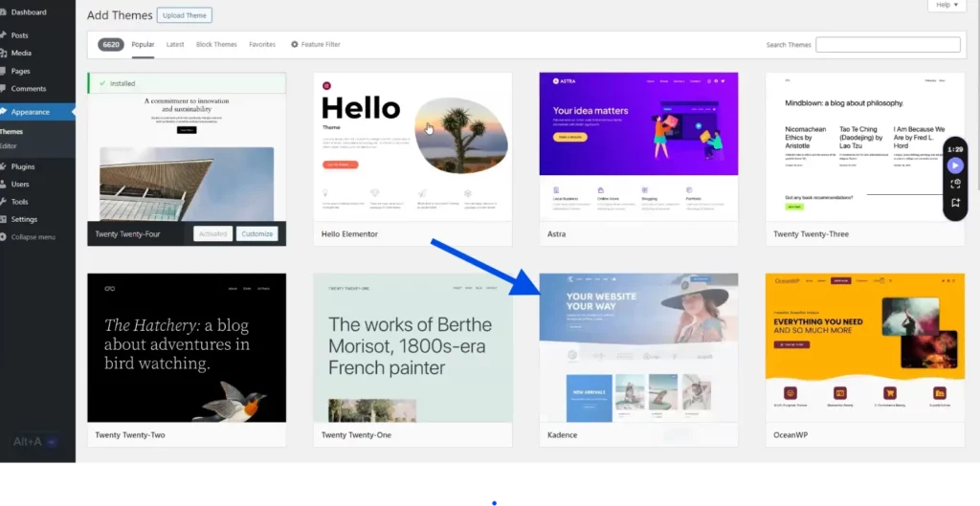Open the Kadence theme thumbnail
This screenshot has height=506, width=980.
(638, 347)
